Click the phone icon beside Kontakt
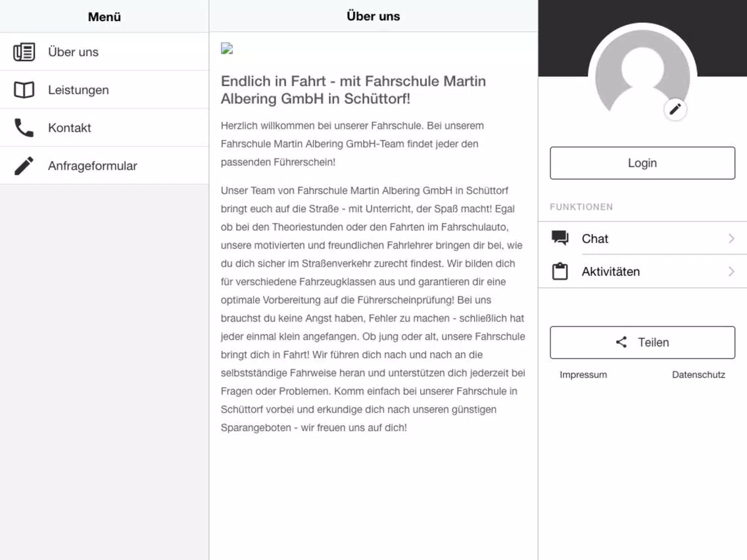 coord(24,128)
